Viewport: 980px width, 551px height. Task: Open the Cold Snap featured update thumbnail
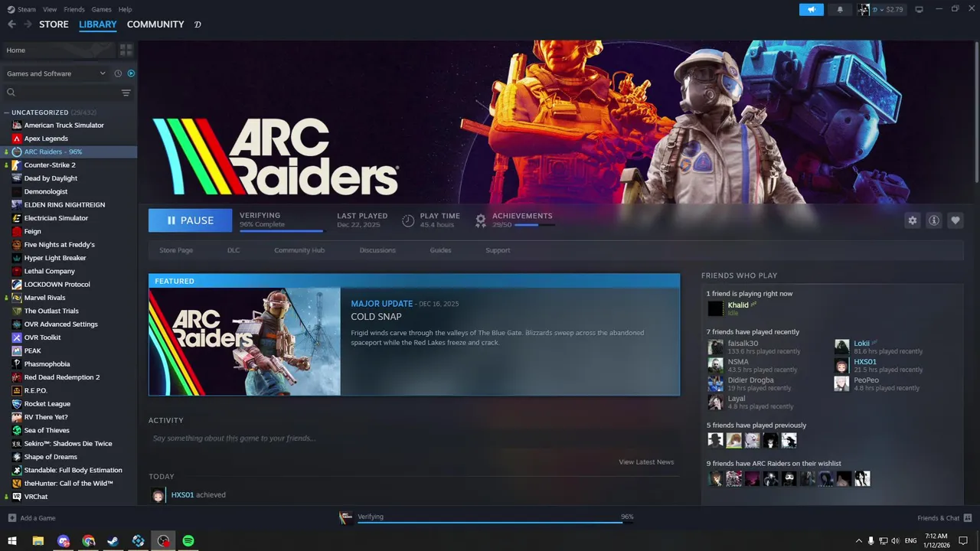(x=244, y=341)
